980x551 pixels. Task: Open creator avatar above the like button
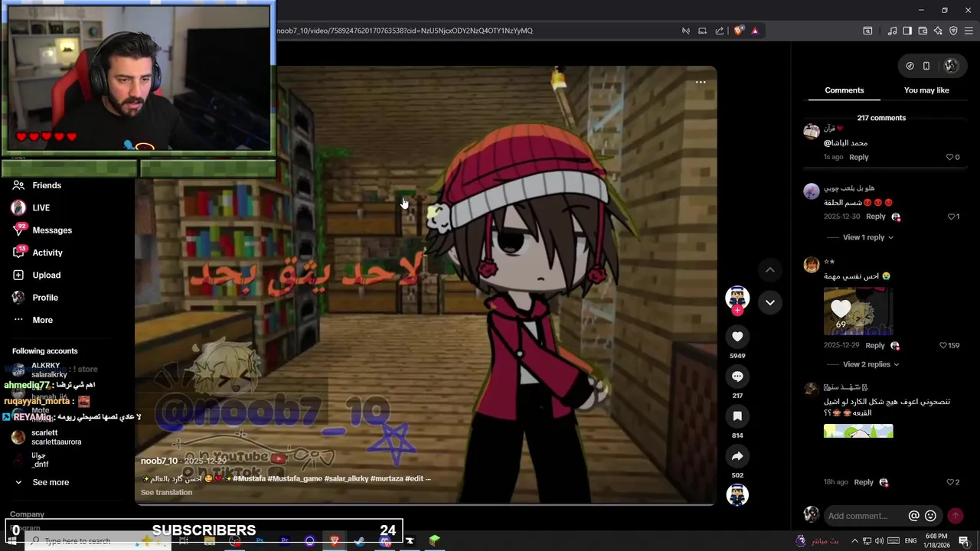[737, 297]
